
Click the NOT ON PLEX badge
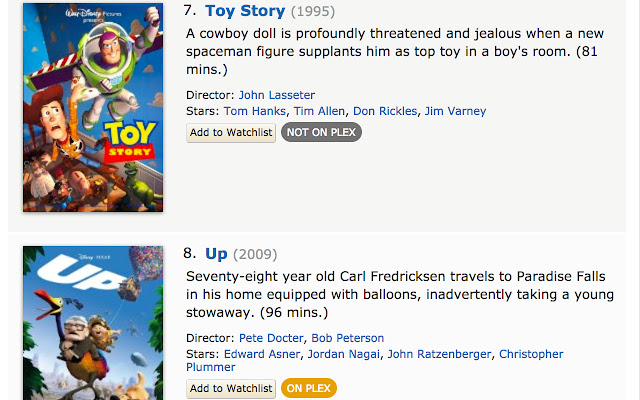point(321,132)
